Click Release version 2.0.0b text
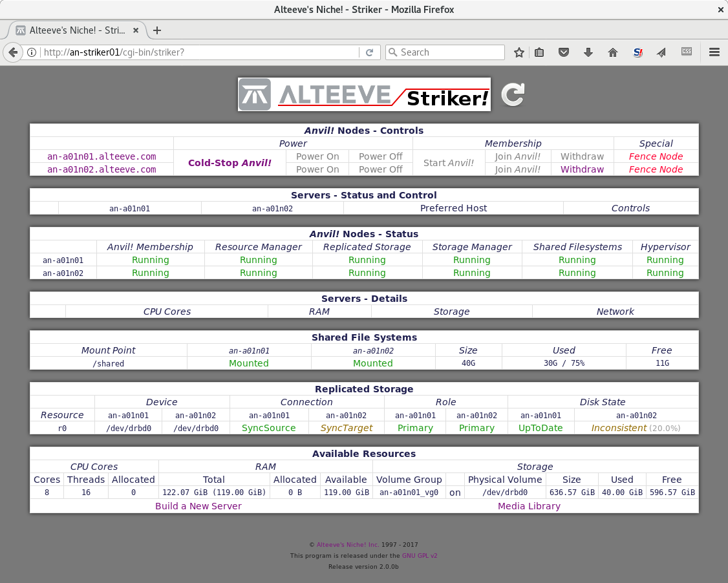 (363, 567)
